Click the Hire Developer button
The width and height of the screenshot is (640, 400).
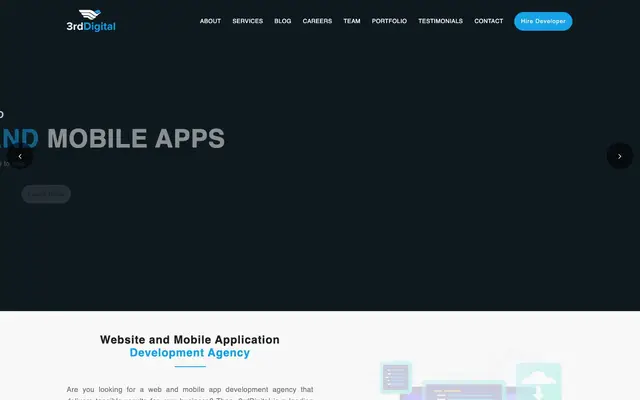543,21
